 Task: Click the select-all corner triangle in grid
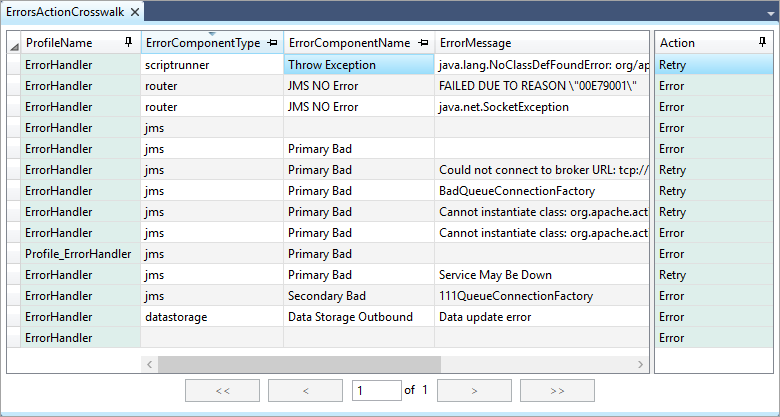(14, 47)
